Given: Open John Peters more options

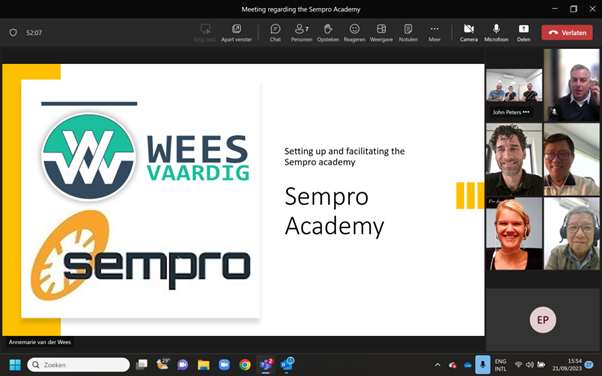Looking at the screenshot, I should (526, 112).
